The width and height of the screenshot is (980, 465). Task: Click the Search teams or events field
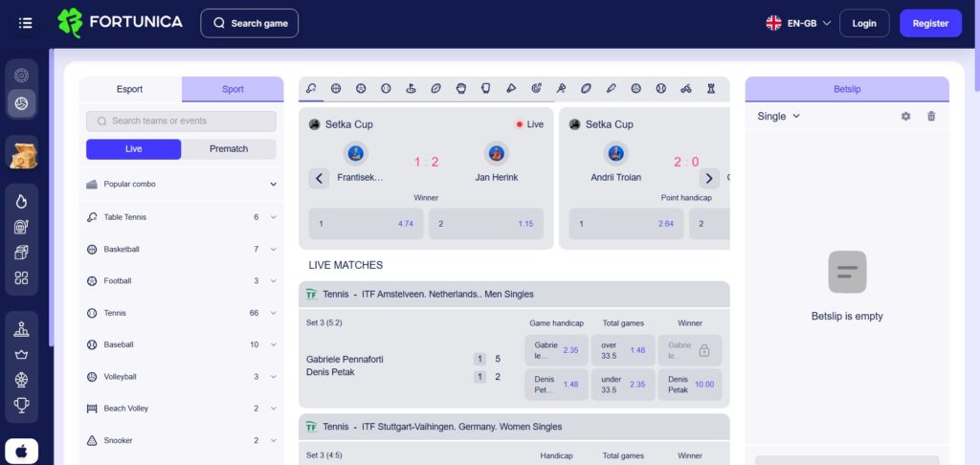click(x=181, y=121)
